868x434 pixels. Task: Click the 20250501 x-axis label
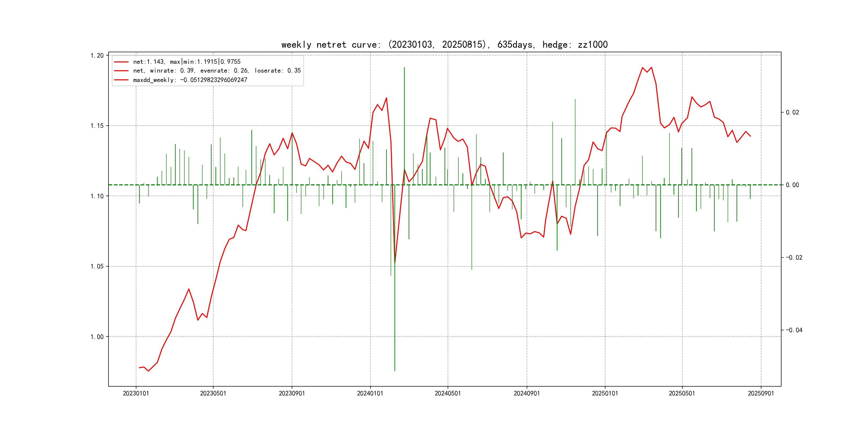[x=682, y=393]
